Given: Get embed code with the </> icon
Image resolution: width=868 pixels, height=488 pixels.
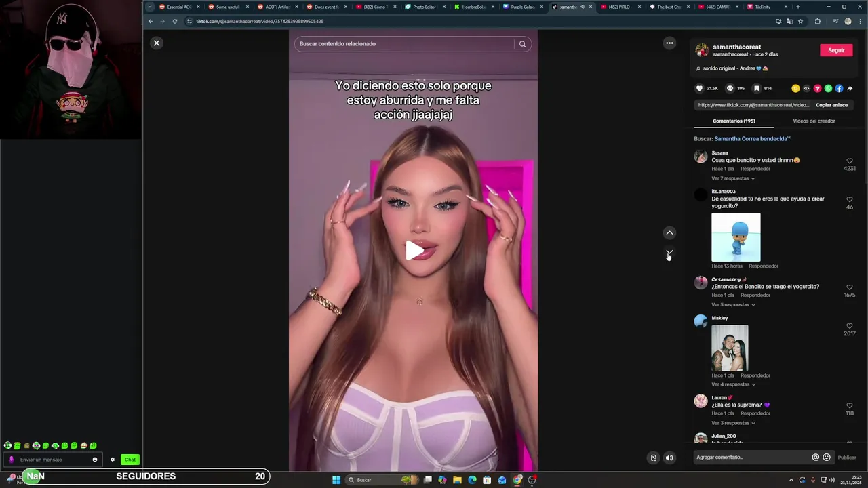Looking at the screenshot, I should [806, 88].
